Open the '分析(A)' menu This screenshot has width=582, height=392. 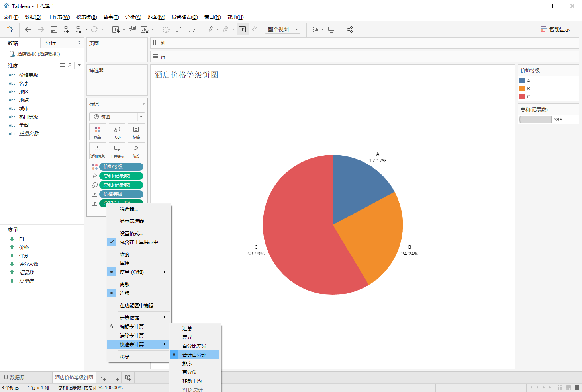pyautogui.click(x=133, y=17)
